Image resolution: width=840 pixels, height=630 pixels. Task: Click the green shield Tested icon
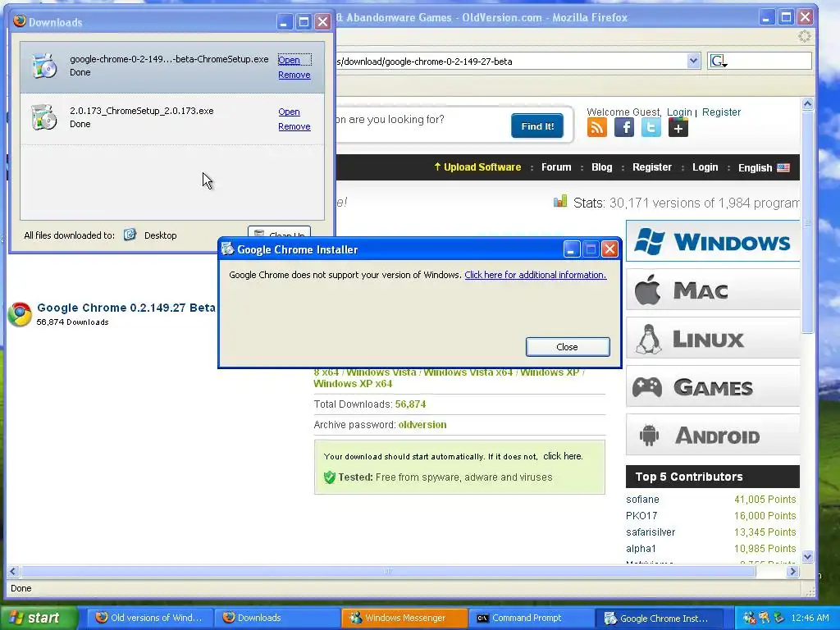pos(330,477)
